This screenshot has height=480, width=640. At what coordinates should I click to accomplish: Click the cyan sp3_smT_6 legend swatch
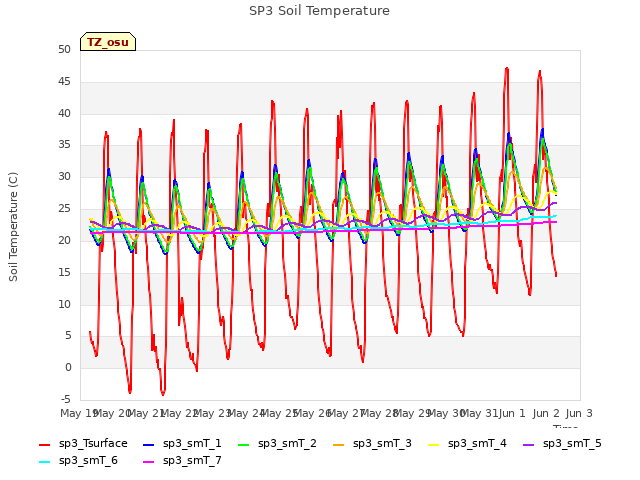44,462
